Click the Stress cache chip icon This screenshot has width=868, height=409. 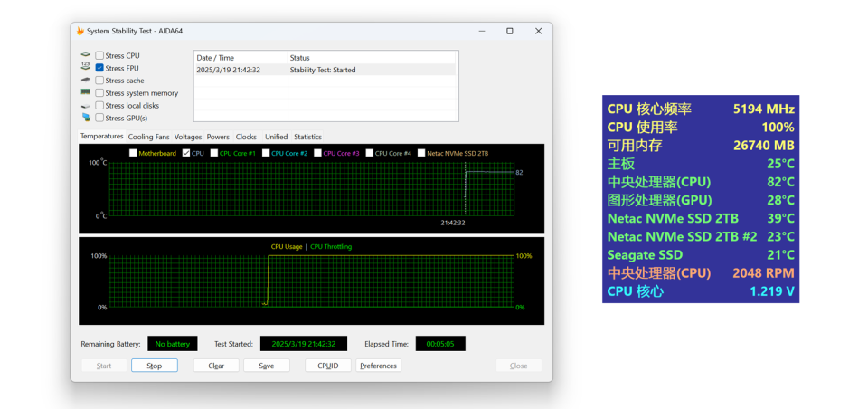[85, 81]
